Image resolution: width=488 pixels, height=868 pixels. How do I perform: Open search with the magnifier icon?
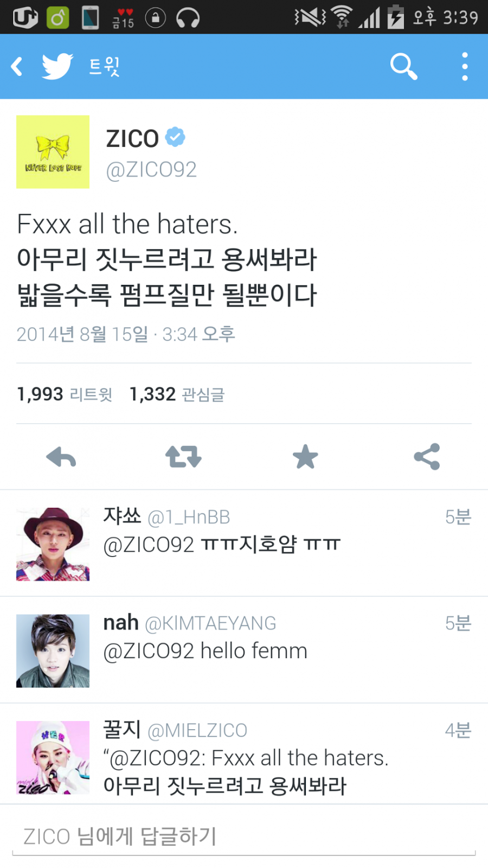(x=404, y=67)
